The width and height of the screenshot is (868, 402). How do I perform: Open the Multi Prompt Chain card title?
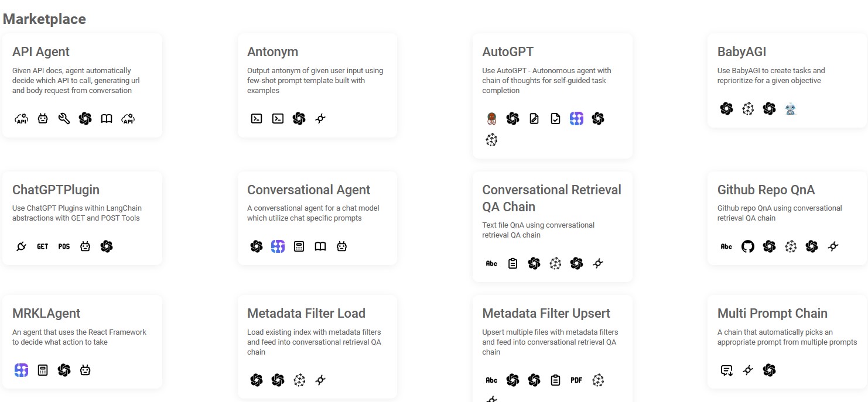772,313
